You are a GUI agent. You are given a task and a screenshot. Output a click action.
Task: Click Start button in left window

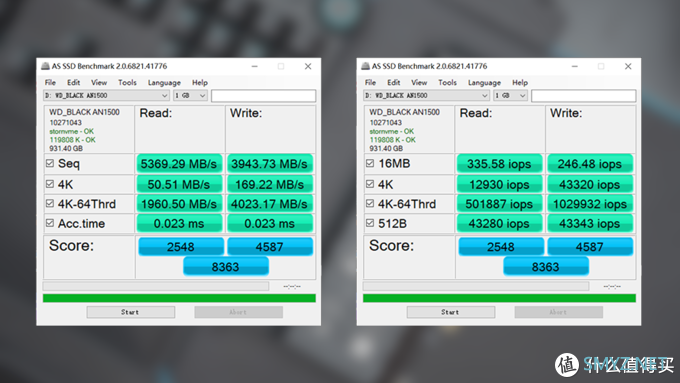[x=131, y=312]
